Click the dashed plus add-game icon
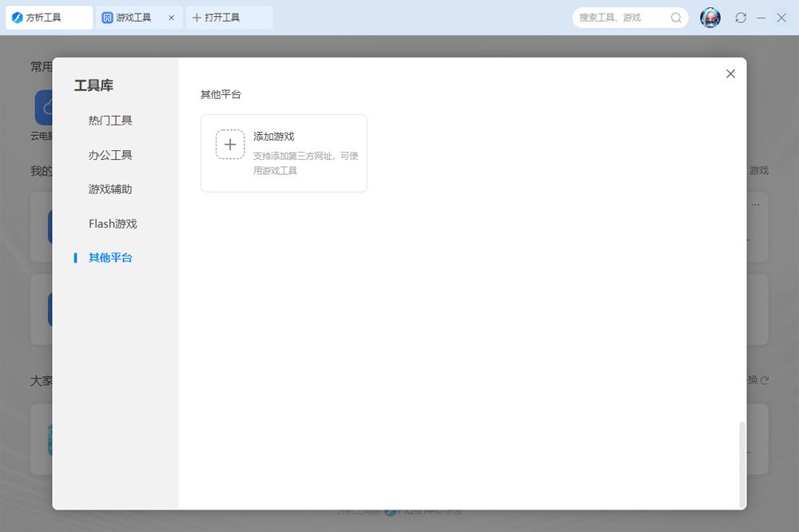Image resolution: width=799 pixels, height=532 pixels. click(x=230, y=145)
